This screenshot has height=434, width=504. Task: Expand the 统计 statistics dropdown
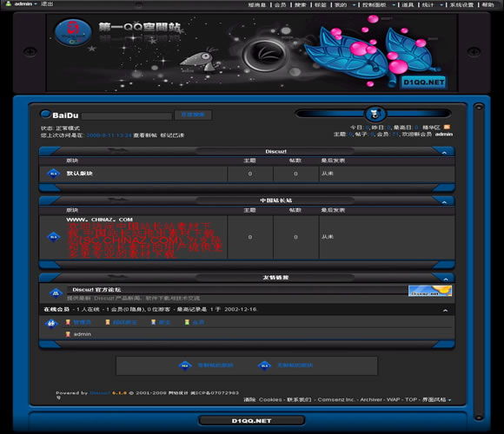point(433,5)
